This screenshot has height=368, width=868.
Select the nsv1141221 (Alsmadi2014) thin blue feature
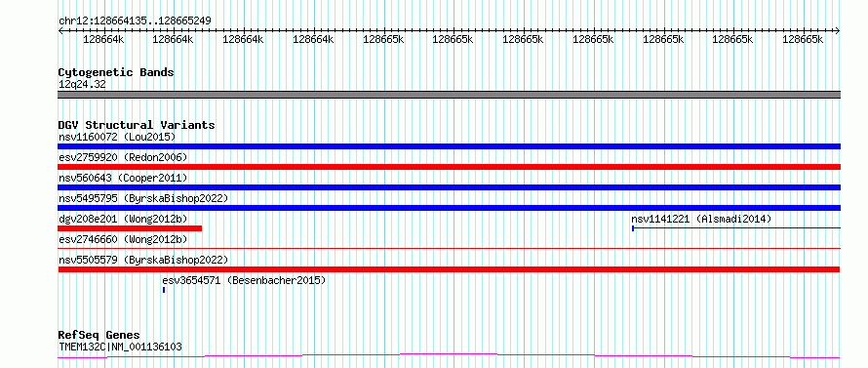pyautogui.click(x=736, y=227)
